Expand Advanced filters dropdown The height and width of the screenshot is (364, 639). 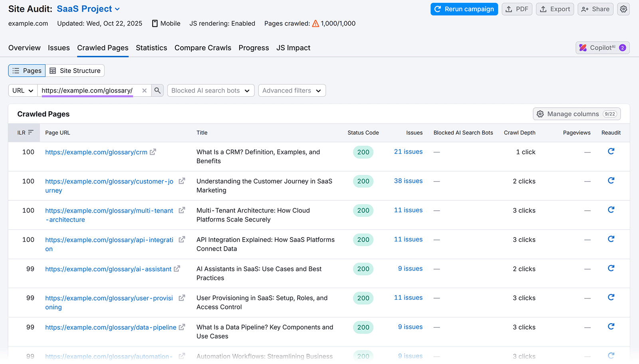point(292,91)
